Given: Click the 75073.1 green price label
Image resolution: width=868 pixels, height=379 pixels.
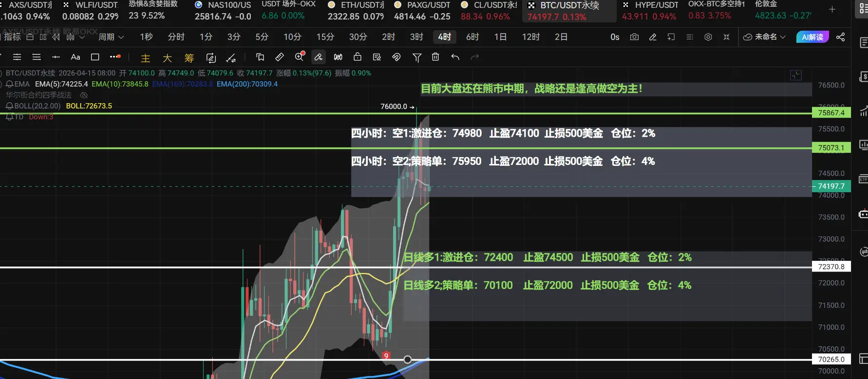Looking at the screenshot, I should (831, 147).
